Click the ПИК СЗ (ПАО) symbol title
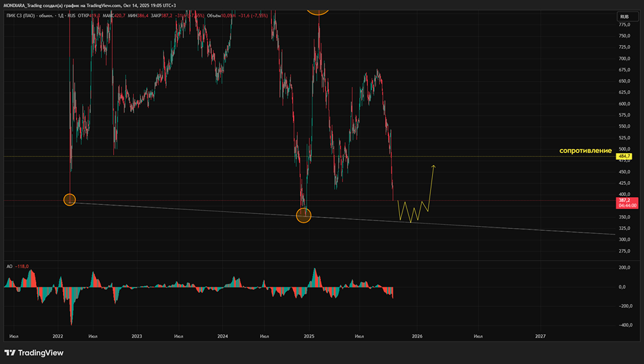 click(21, 15)
